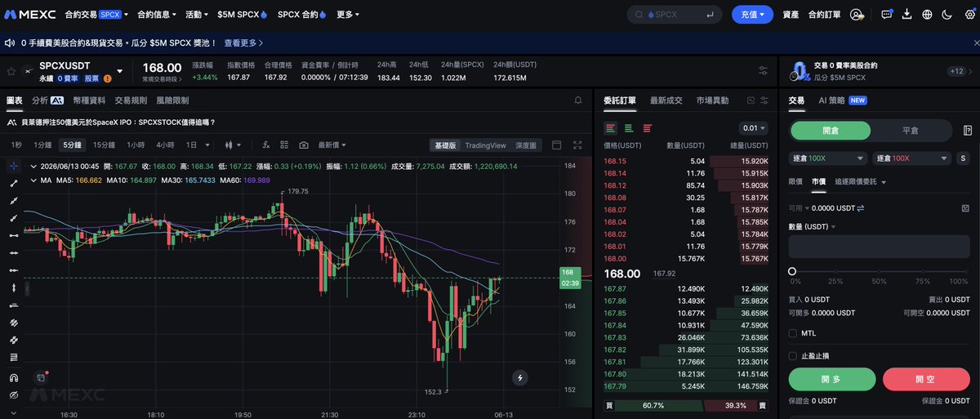Open the 合約交易 dropdown menu

(x=95, y=15)
